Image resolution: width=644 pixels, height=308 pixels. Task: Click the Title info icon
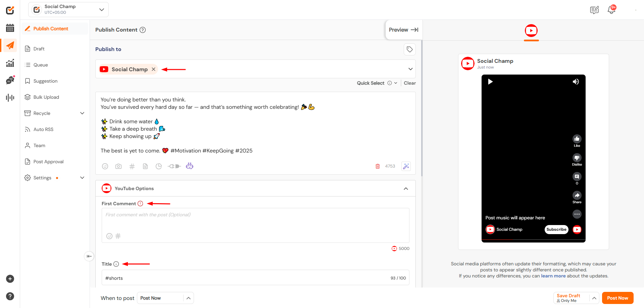(116, 264)
